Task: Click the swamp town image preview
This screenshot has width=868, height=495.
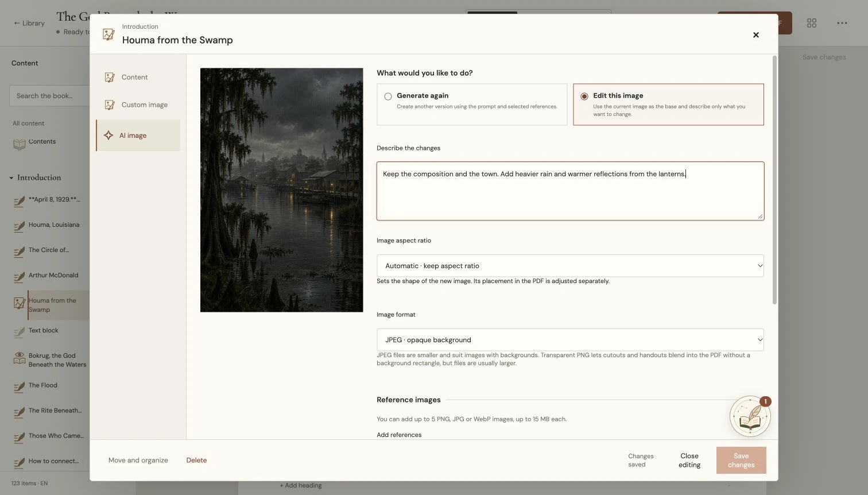Action: coord(281,190)
